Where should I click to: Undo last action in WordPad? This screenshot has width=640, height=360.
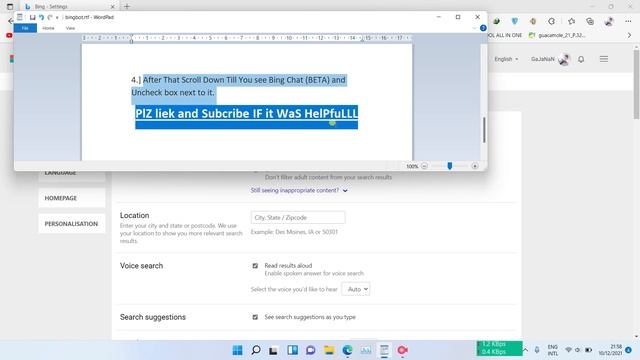[x=41, y=17]
